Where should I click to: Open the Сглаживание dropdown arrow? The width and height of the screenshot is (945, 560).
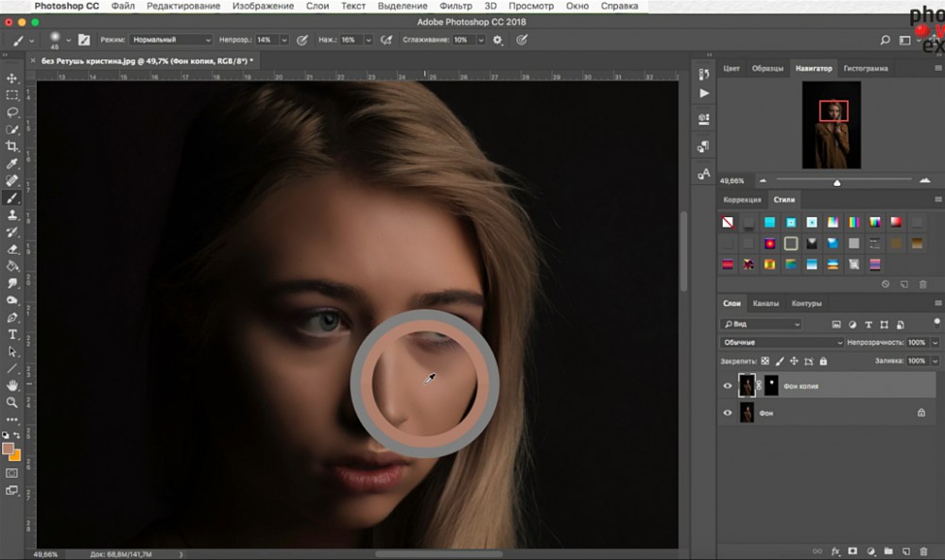[481, 40]
